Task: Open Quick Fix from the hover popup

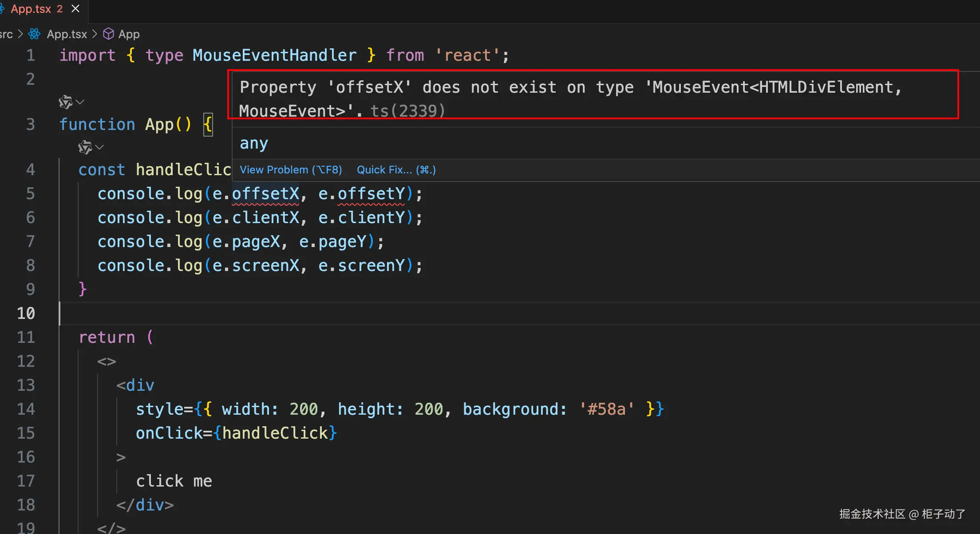Action: 396,170
